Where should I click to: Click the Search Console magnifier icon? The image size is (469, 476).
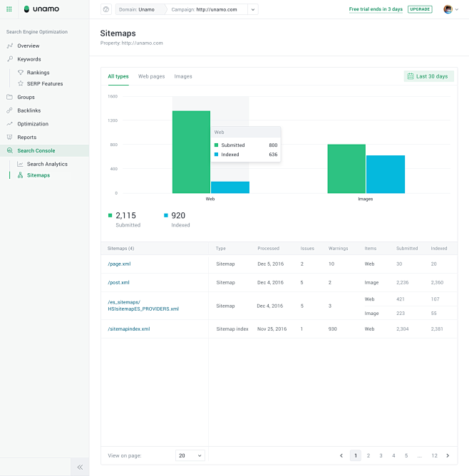(x=10, y=150)
